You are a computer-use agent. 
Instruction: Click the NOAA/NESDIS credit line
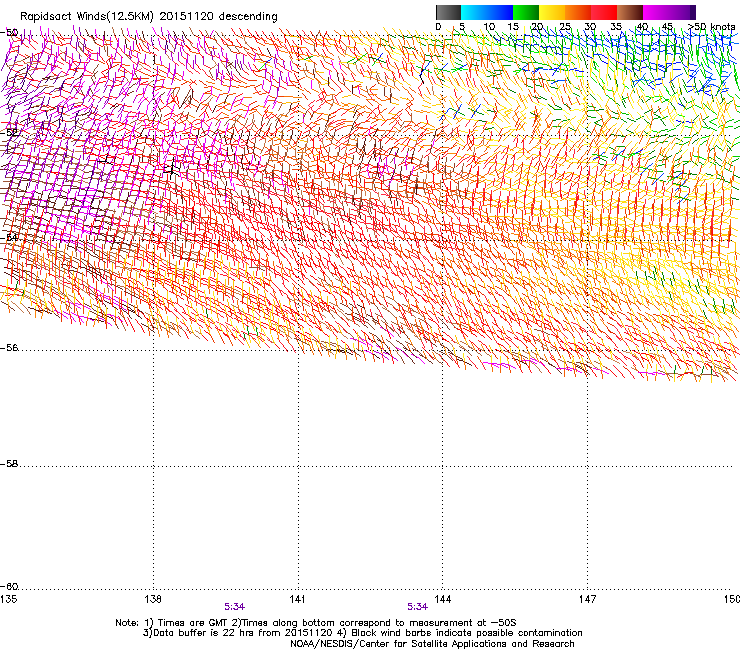coord(432,644)
